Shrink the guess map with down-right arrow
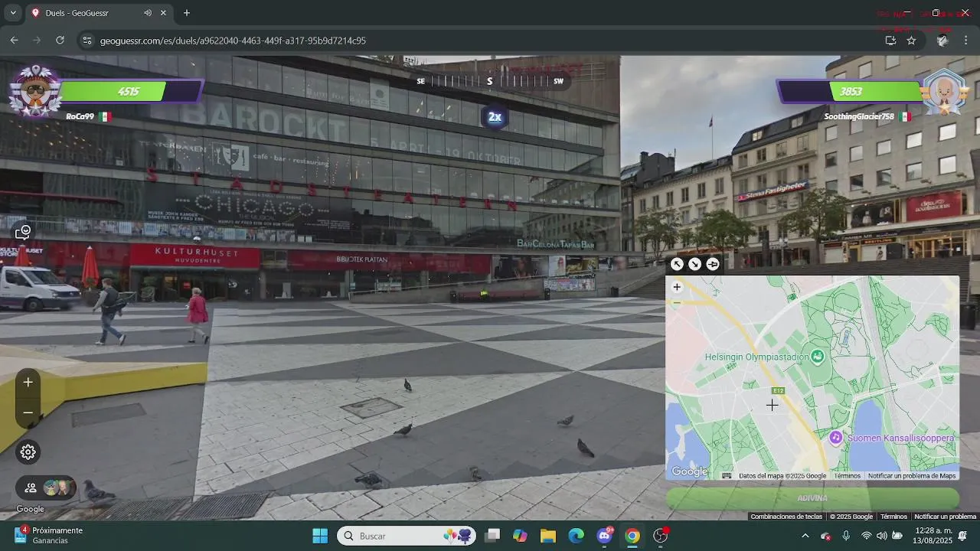This screenshot has height=551, width=980. point(694,264)
